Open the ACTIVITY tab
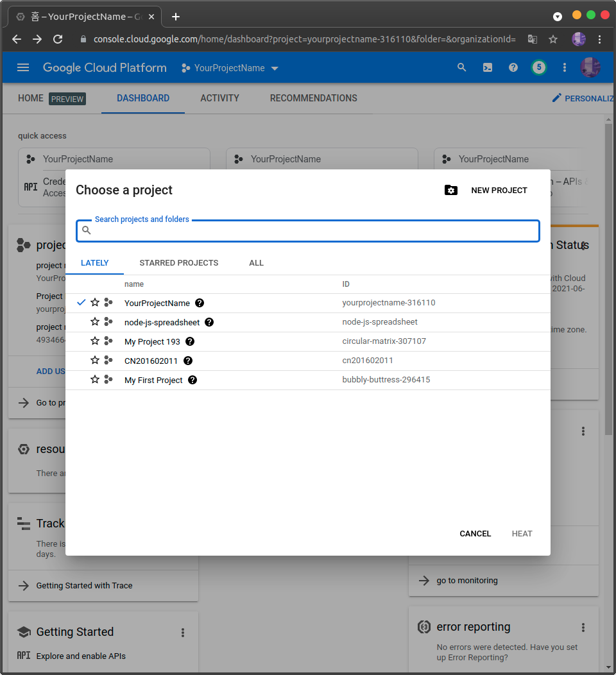This screenshot has height=675, width=616. click(x=219, y=98)
